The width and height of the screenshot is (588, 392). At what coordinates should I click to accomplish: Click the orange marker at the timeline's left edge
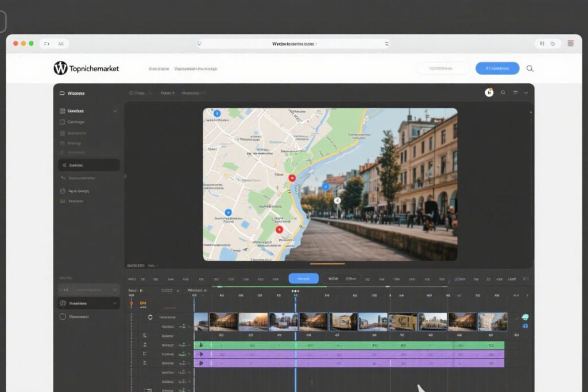131,303
